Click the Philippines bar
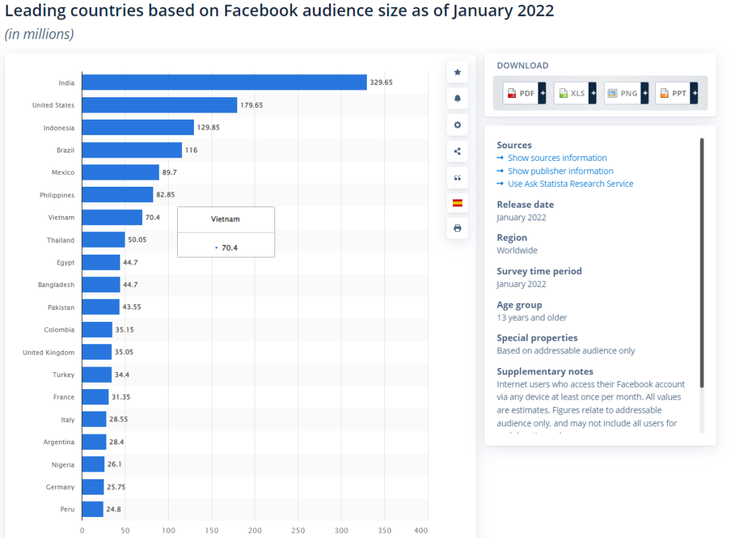Image resolution: width=756 pixels, height=538 pixels. (x=118, y=194)
